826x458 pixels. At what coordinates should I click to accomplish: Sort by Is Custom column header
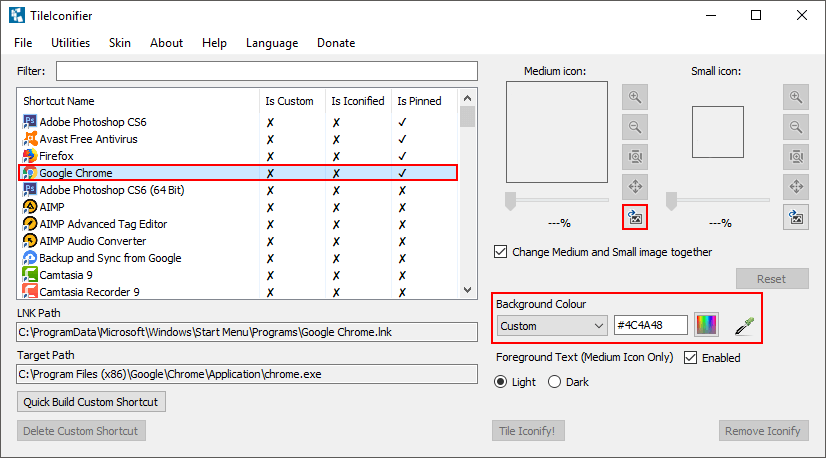pyautogui.click(x=292, y=101)
